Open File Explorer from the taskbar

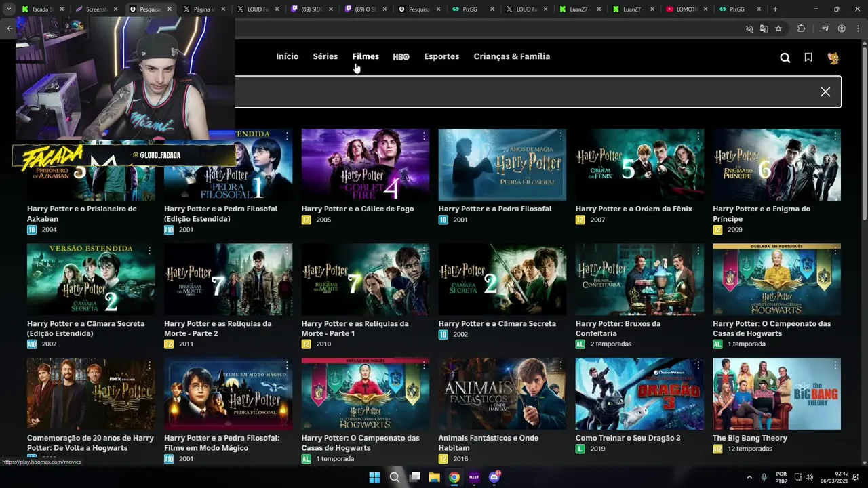tap(434, 477)
